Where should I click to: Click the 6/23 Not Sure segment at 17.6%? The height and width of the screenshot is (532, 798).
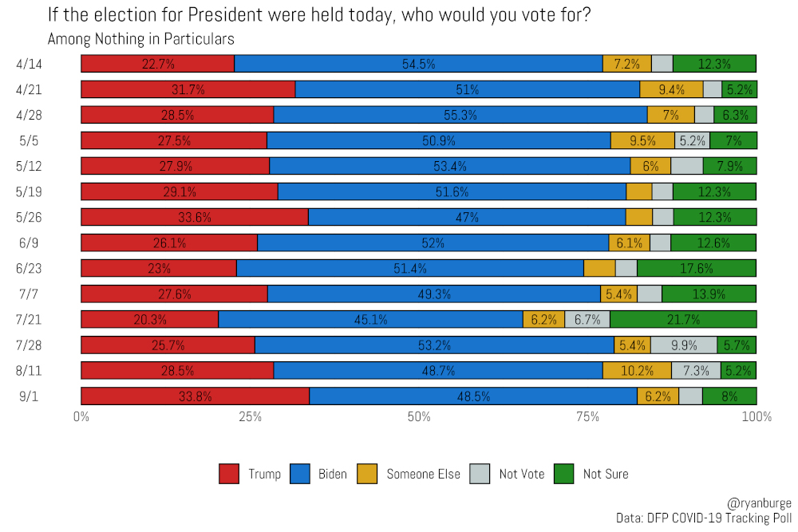click(x=697, y=268)
